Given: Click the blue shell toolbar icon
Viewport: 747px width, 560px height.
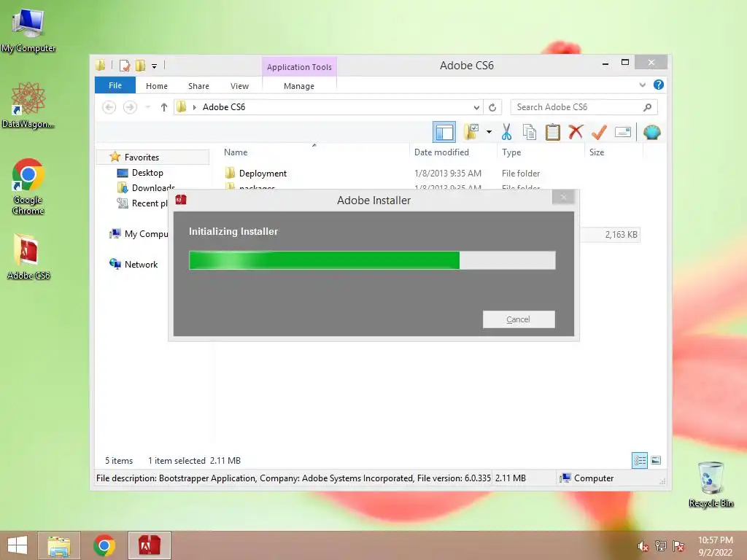Looking at the screenshot, I should pos(651,132).
